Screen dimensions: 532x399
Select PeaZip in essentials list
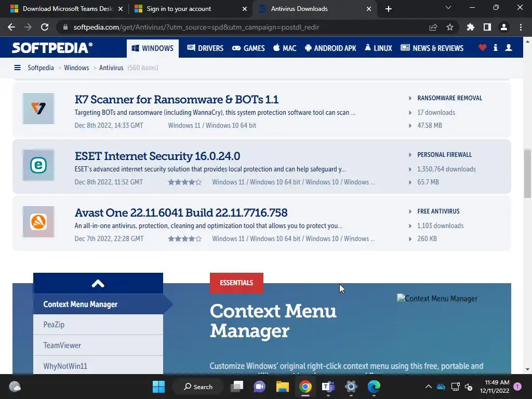pyautogui.click(x=98, y=325)
